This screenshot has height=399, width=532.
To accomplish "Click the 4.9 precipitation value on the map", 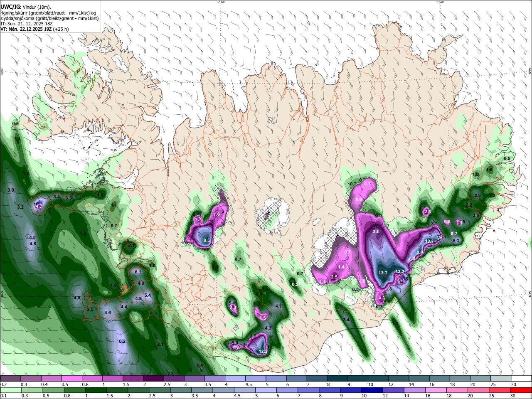I will click(138, 298).
